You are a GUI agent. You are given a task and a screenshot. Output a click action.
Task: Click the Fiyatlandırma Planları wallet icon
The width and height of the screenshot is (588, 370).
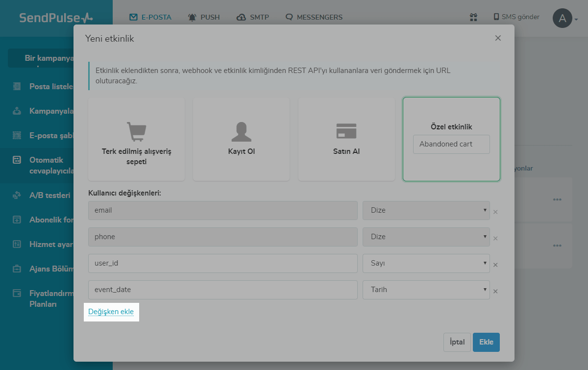(17, 293)
